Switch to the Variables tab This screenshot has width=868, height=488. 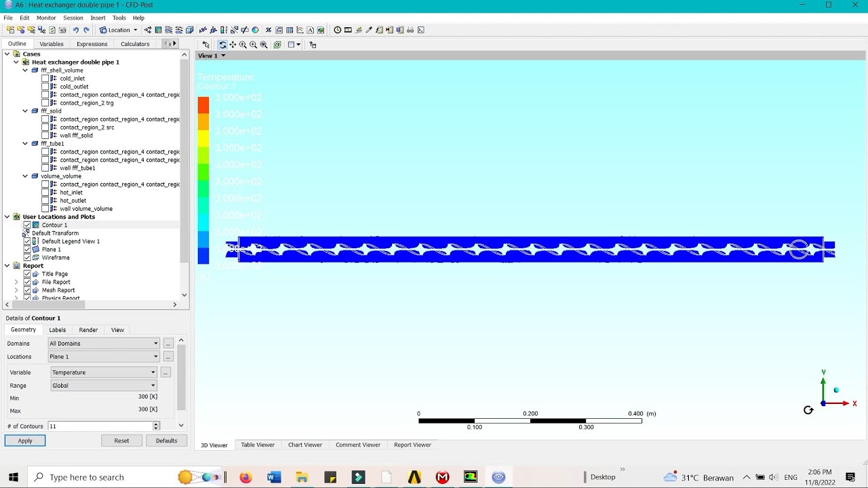click(x=52, y=44)
